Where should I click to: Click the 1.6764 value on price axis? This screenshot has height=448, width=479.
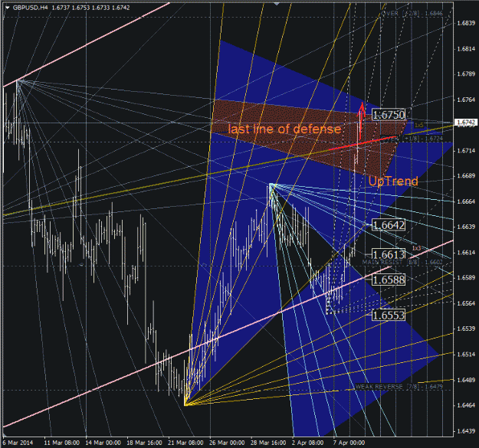tap(466, 100)
